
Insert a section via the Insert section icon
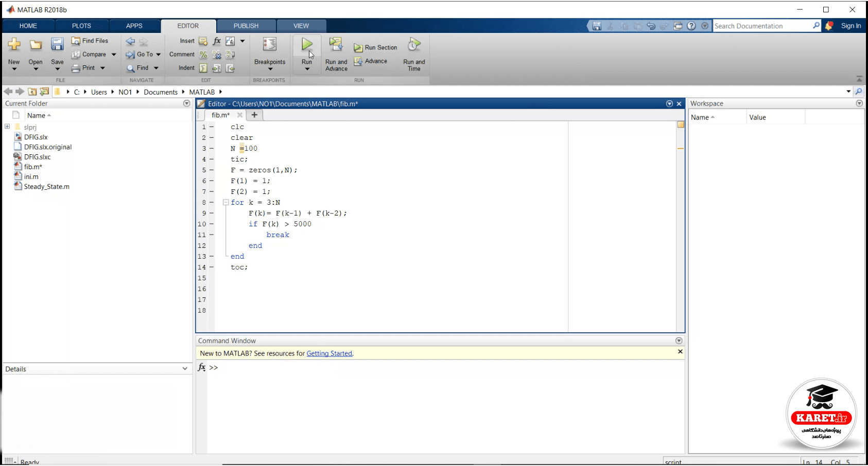pyautogui.click(x=203, y=41)
